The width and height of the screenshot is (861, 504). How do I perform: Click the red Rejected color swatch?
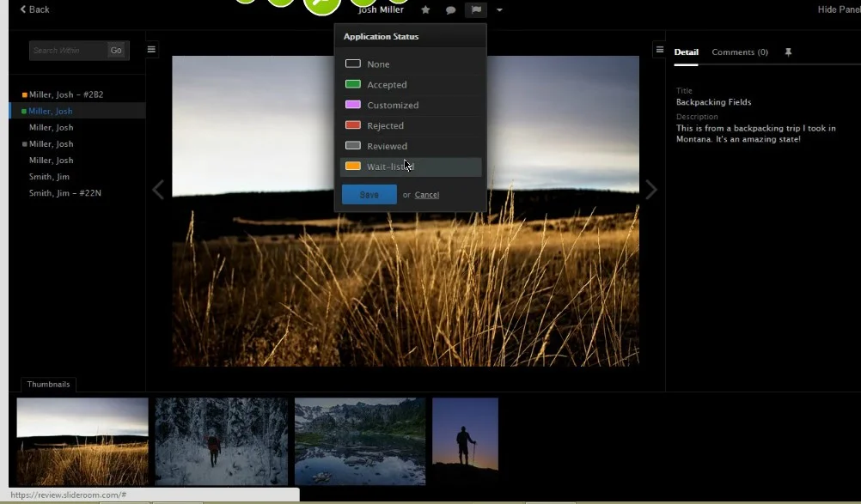click(x=353, y=125)
